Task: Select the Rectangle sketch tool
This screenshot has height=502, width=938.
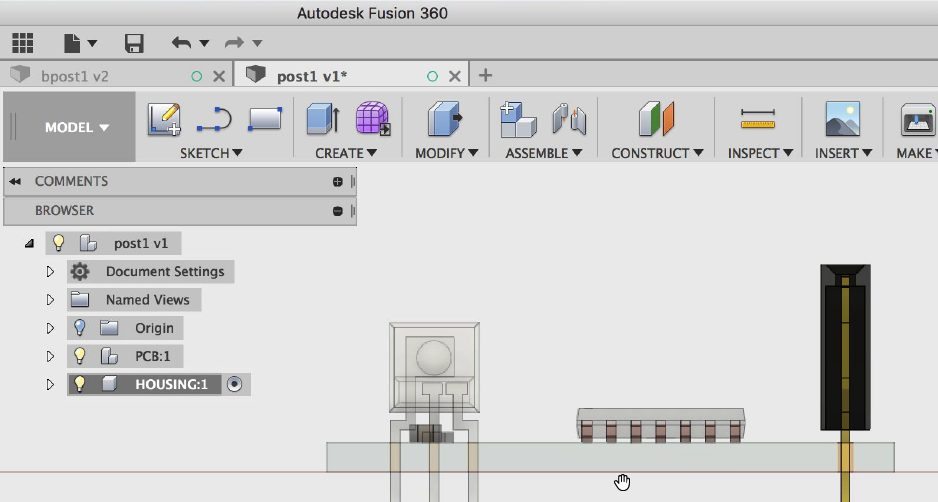Action: [x=265, y=119]
